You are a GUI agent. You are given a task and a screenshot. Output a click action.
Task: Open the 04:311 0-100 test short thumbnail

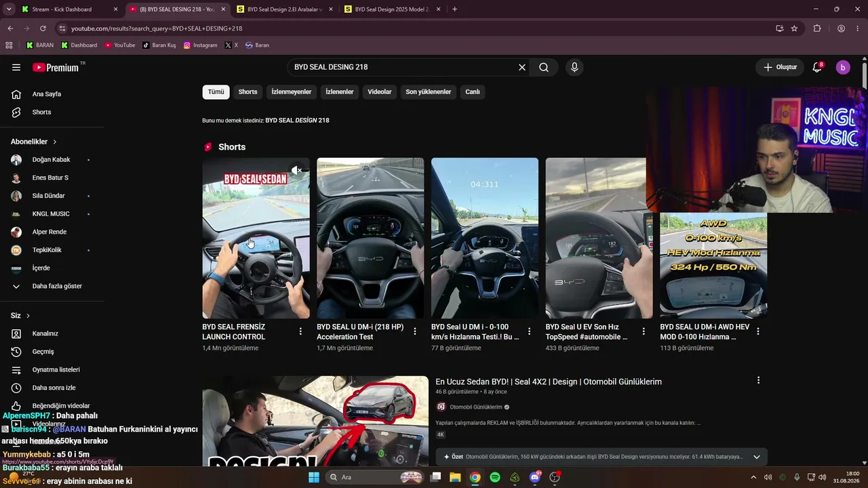485,238
